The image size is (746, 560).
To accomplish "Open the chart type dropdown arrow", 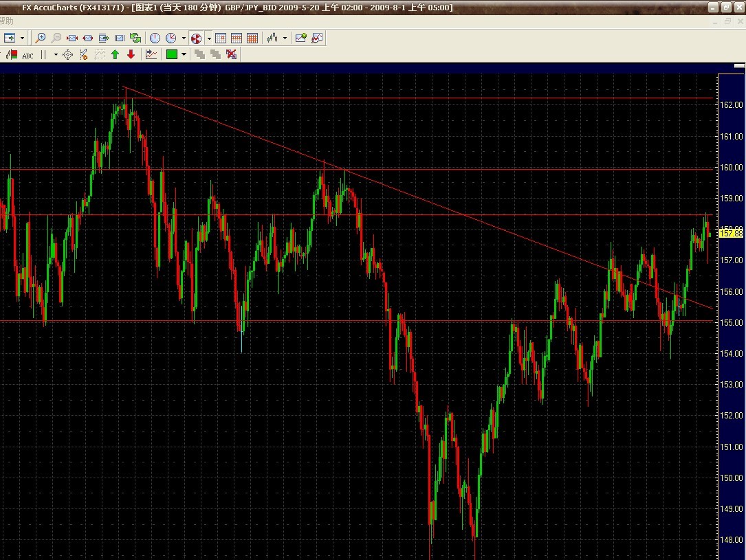I will coord(285,38).
